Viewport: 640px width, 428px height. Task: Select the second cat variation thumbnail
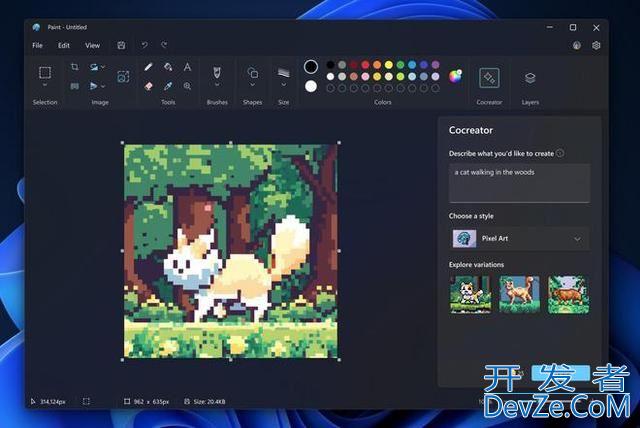tap(519, 295)
